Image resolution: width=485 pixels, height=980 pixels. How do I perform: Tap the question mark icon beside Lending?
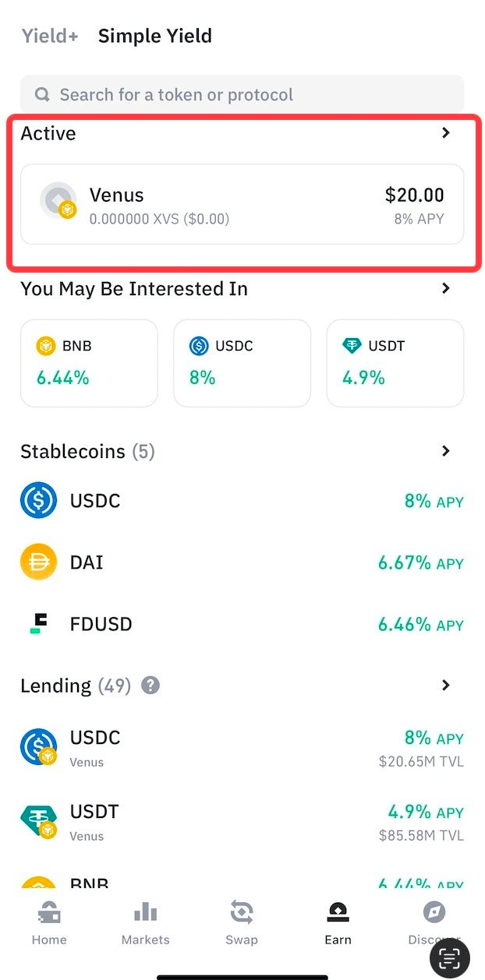[149, 685]
